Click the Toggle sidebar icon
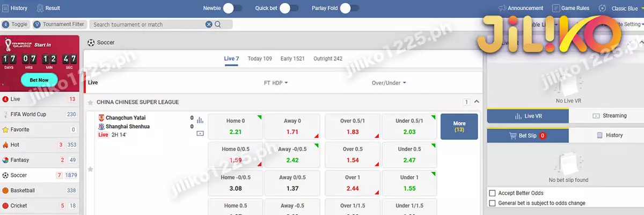Image resolution: width=644 pixels, height=215 pixels. (x=5, y=24)
